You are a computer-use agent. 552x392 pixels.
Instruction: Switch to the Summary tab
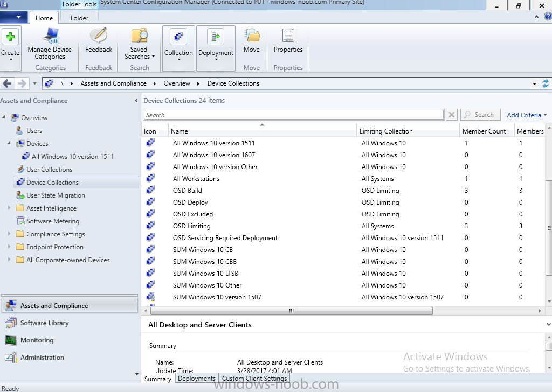click(157, 379)
